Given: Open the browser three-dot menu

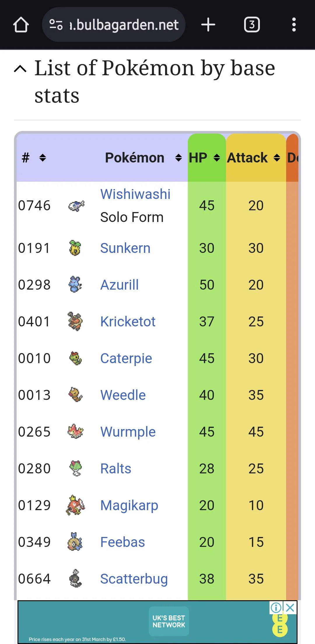Looking at the screenshot, I should click(x=294, y=25).
